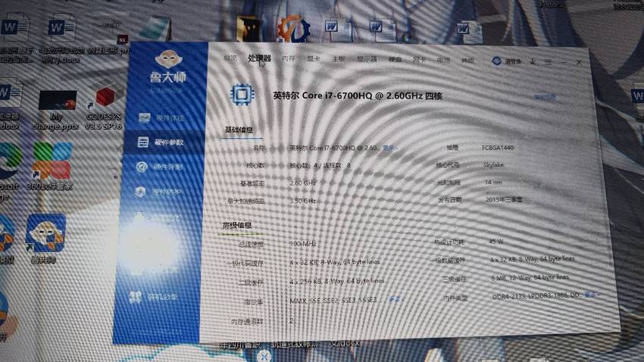Open the 鲁大师 desktop shortcut icon

(45, 238)
